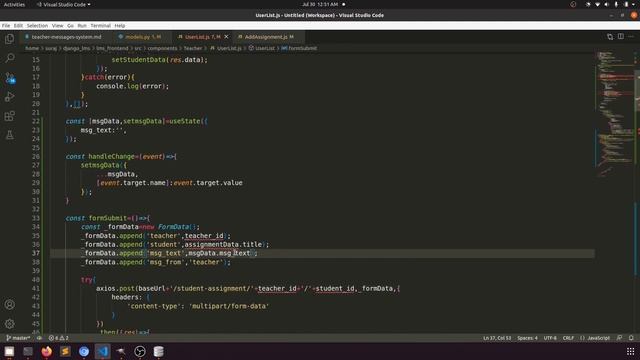Show errors and warnings problems panel

click(58, 338)
